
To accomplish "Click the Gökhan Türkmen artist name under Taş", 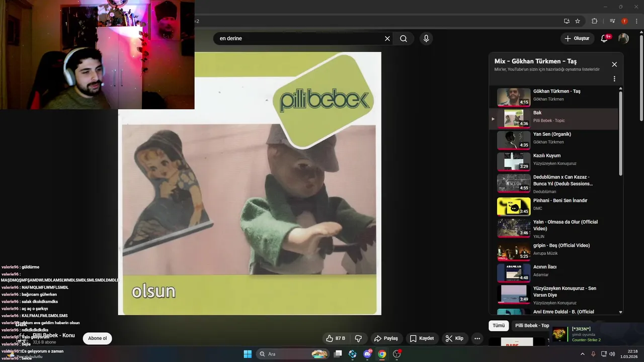I will coord(548,99).
